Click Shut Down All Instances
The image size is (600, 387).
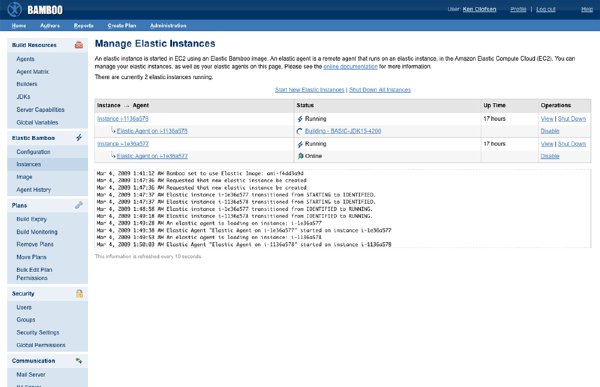[x=380, y=90]
